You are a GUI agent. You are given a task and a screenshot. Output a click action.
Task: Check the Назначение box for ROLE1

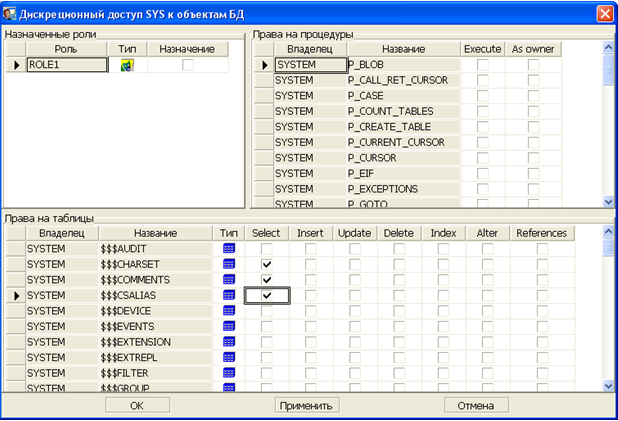[x=188, y=65]
